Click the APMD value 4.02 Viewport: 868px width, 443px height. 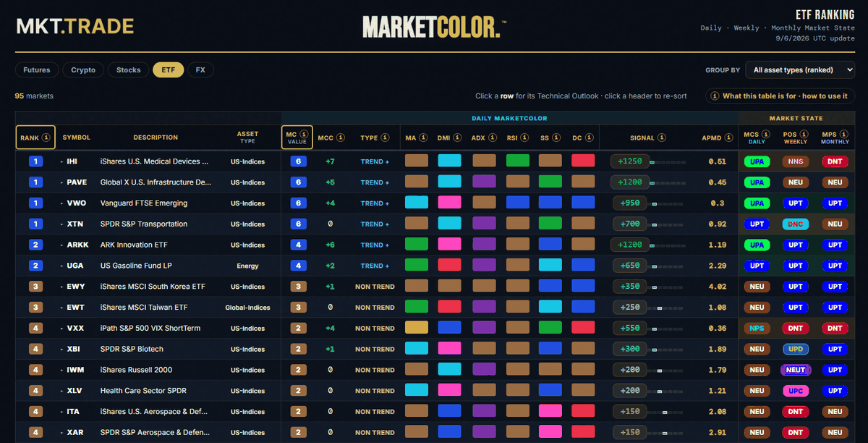(718, 287)
